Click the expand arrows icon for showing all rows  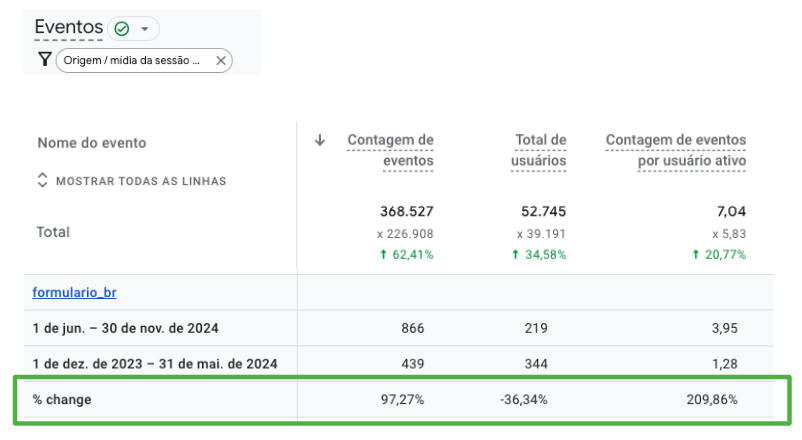[x=42, y=181]
